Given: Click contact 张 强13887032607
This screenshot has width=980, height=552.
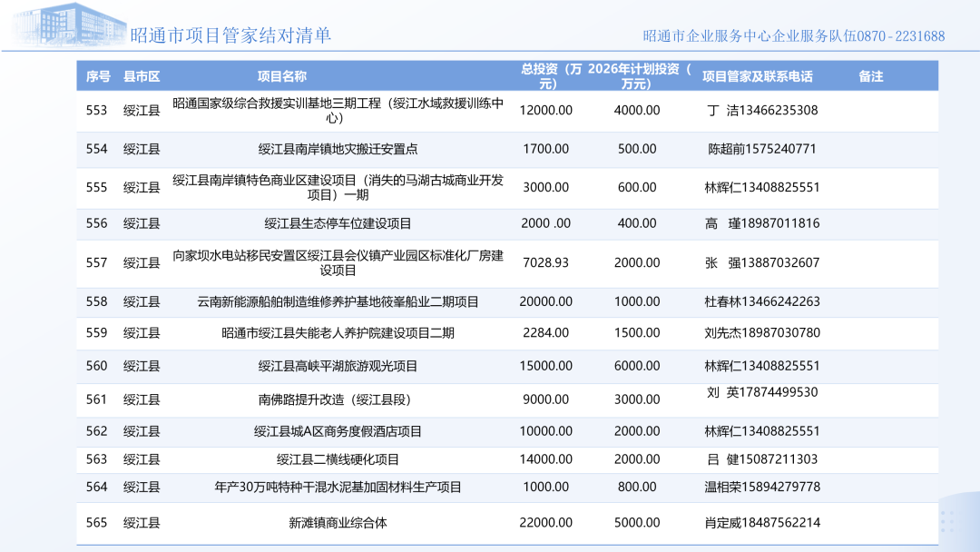Looking at the screenshot, I should coord(762,263).
